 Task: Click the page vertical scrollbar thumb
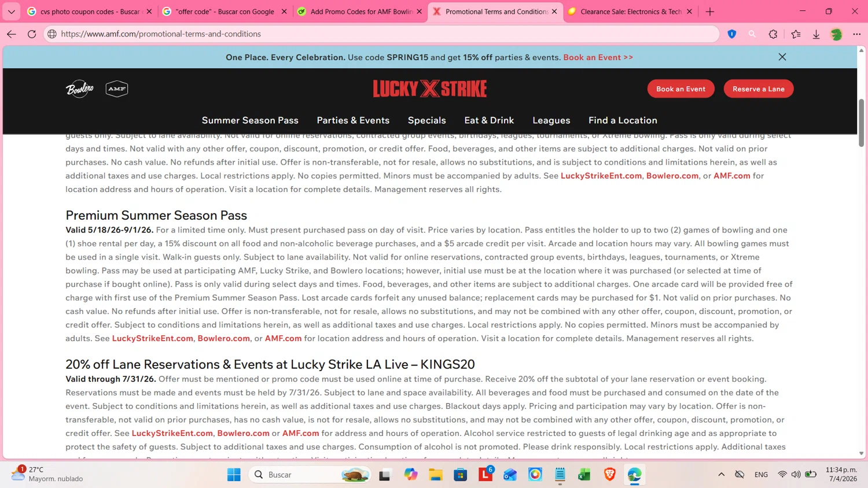[861, 123]
